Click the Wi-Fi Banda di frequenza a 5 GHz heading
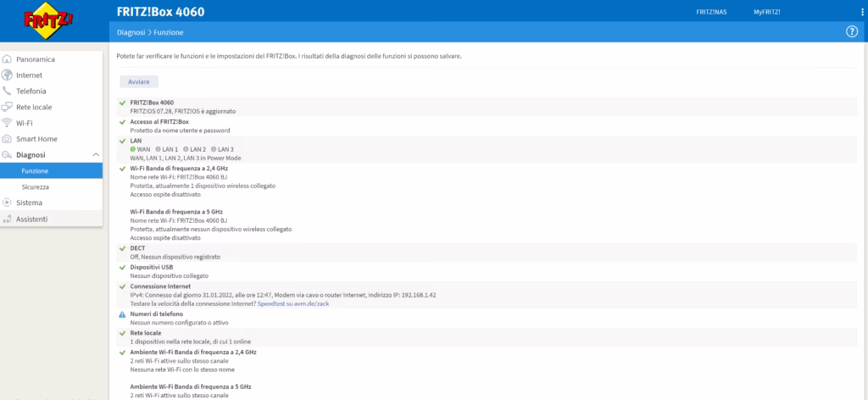This screenshot has width=868, height=400. 176,212
